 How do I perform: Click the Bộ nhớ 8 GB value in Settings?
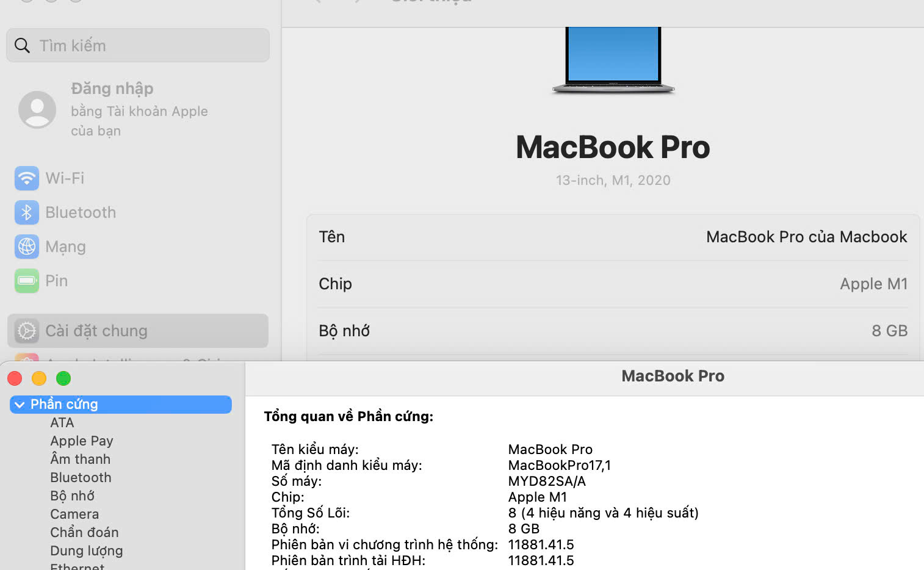point(889,331)
